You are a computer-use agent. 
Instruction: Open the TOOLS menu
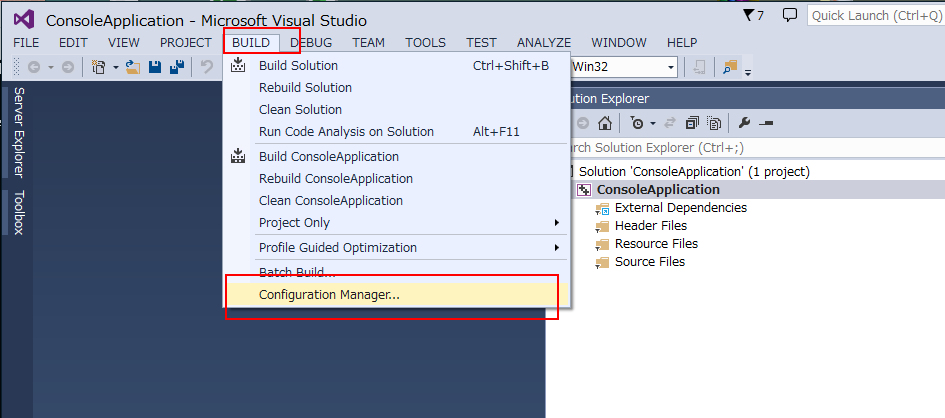pos(425,43)
